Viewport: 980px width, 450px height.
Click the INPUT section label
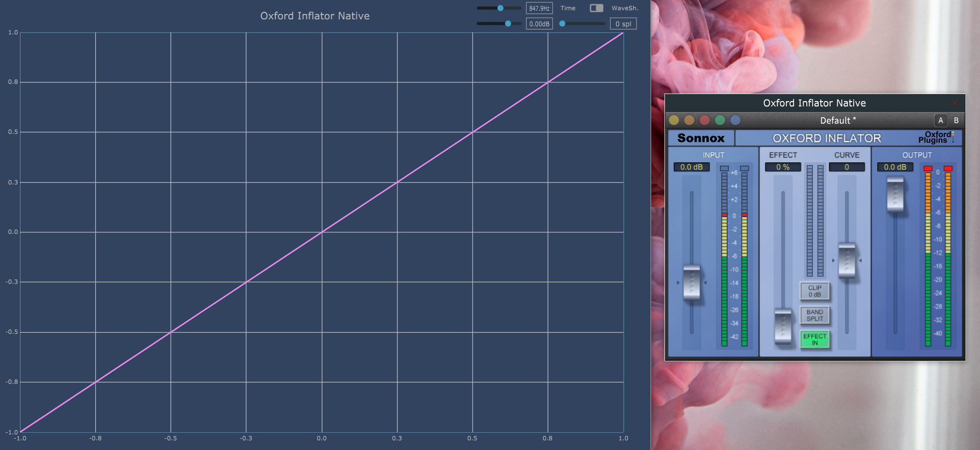pyautogui.click(x=713, y=155)
